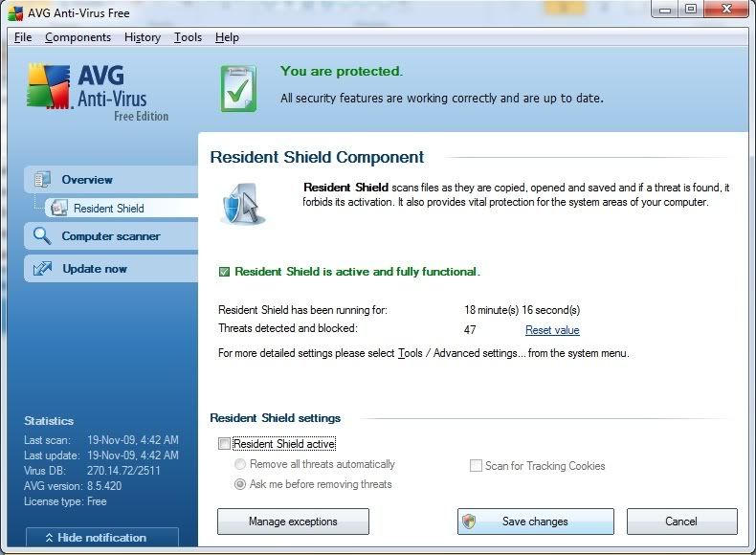Click the Resident Shield small sidebar icon
Viewport: 756px width, 555px height.
coord(58,208)
